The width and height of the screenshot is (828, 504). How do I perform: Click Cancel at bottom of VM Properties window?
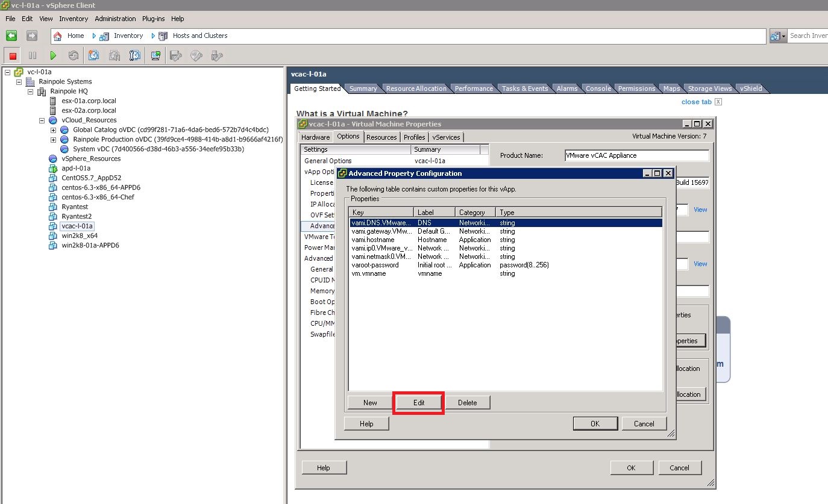coord(679,468)
